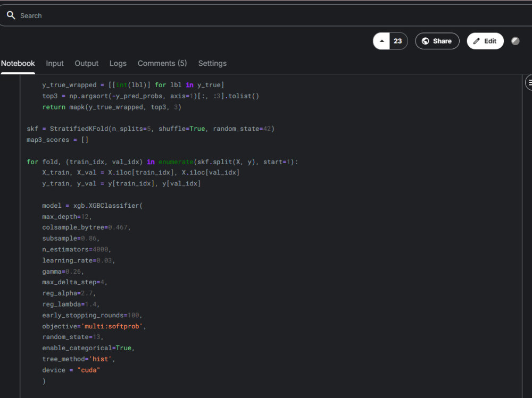The image size is (532, 398).
Task: Click the 'max_depth=12,' parameter line
Action: 67,217
